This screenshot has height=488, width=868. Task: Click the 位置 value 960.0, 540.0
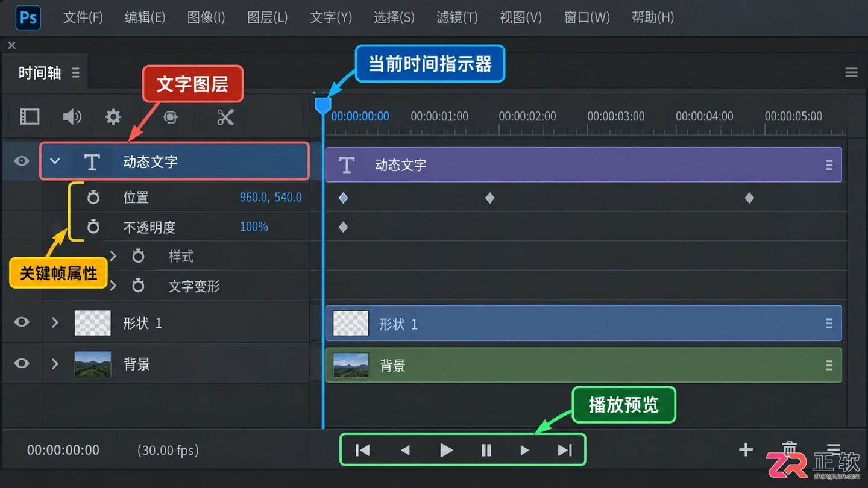(271, 197)
